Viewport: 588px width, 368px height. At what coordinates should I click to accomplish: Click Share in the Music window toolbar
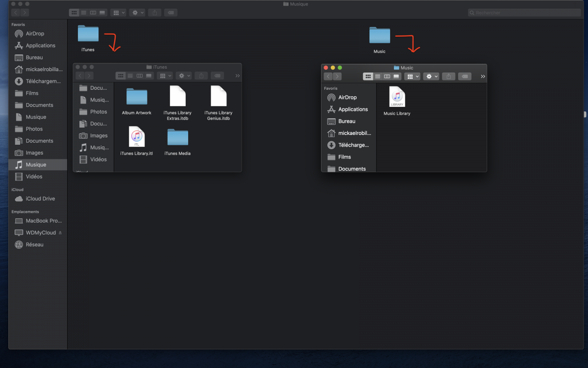448,76
